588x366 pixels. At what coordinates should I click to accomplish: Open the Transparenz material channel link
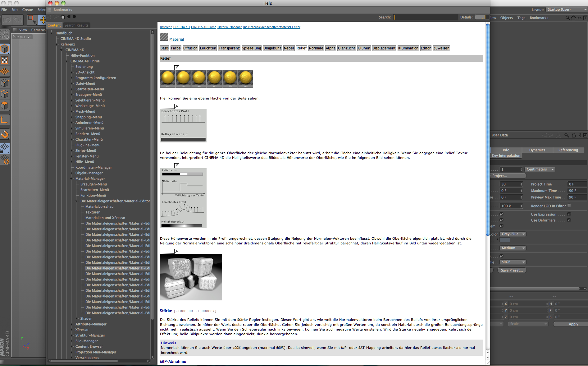point(229,48)
